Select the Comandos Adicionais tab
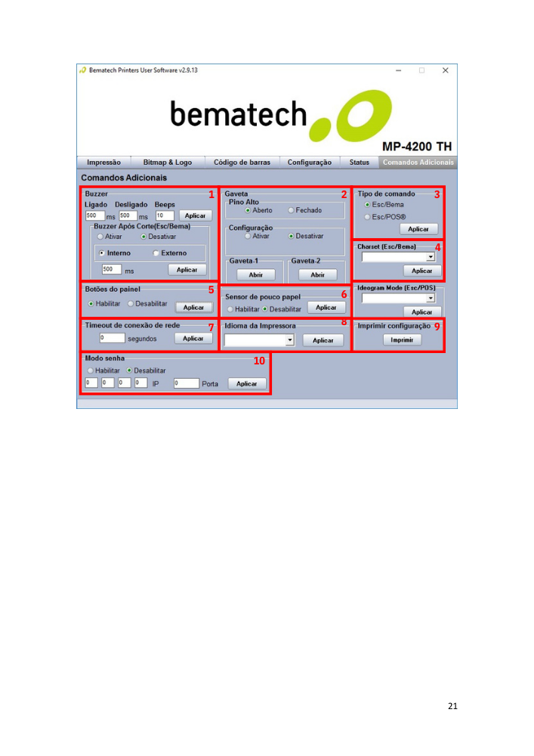The height and width of the screenshot is (756, 534). [418, 163]
